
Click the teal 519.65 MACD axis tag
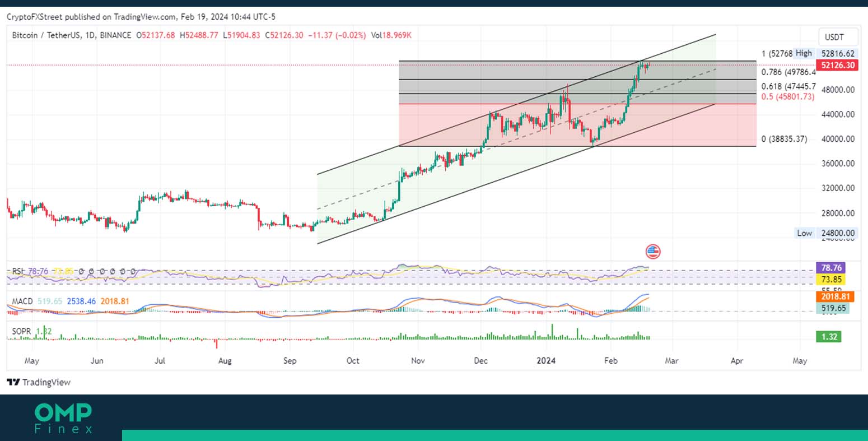832,308
